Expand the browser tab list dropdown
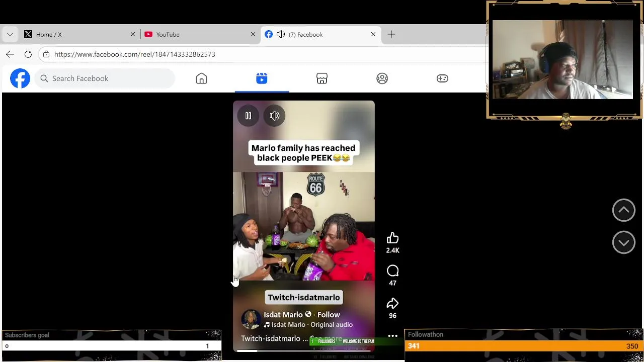This screenshot has height=362, width=644. [10, 34]
